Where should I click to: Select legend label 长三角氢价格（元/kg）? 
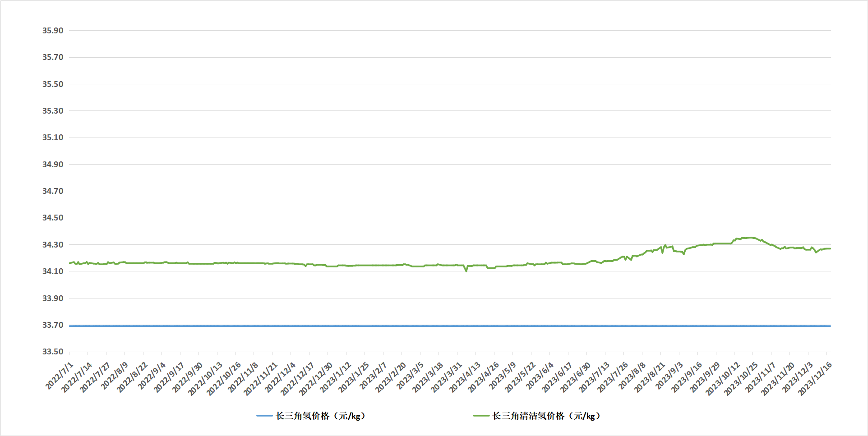tap(321, 416)
